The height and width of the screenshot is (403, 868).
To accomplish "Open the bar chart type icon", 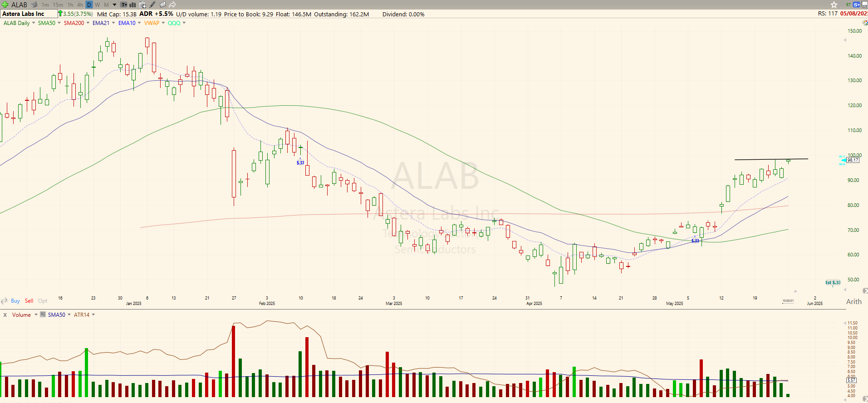I will 132,5.
